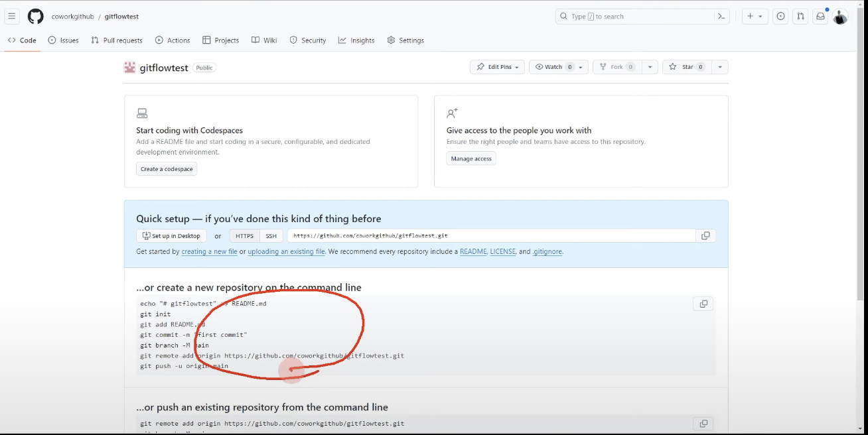
Task: Switch to the Issues tab
Action: [x=63, y=40]
